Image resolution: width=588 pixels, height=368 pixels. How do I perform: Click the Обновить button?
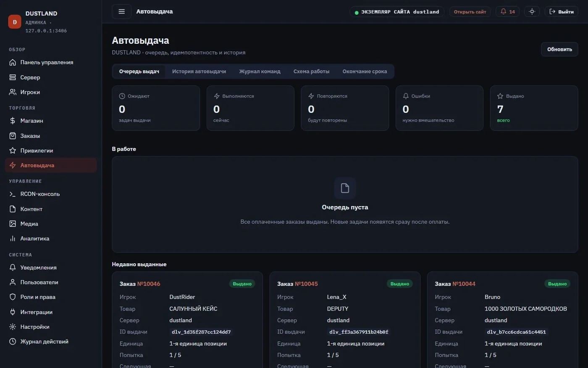[x=559, y=49]
